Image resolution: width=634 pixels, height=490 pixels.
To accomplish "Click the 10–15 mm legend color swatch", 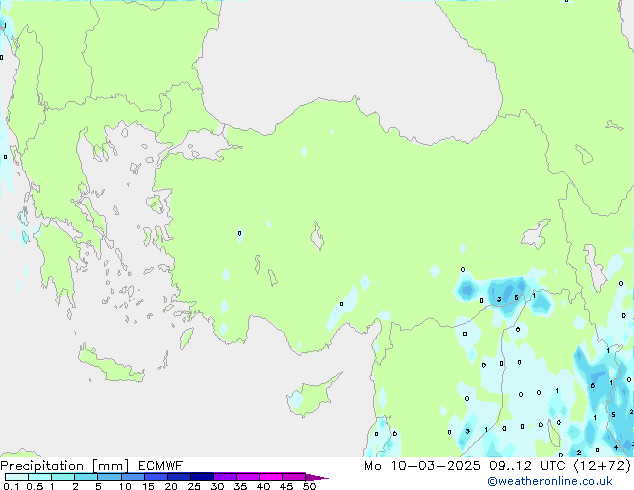I will click(132, 477).
